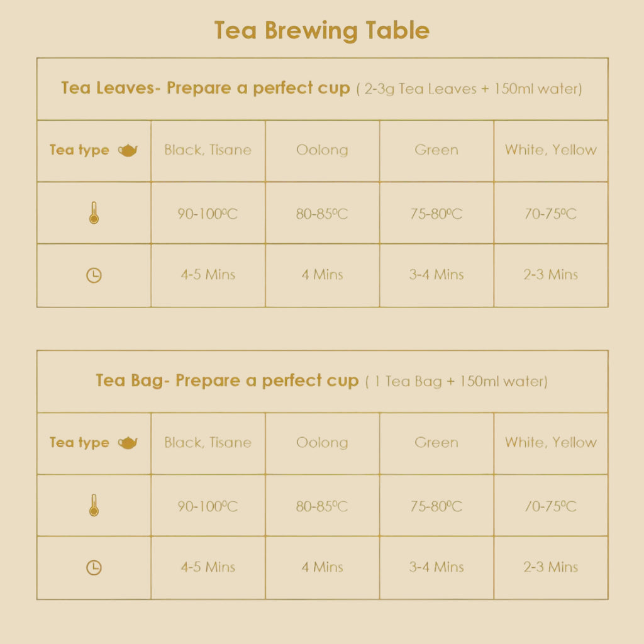Select the clock icon in Tea Bag table
This screenshot has width=644, height=644.
click(94, 568)
